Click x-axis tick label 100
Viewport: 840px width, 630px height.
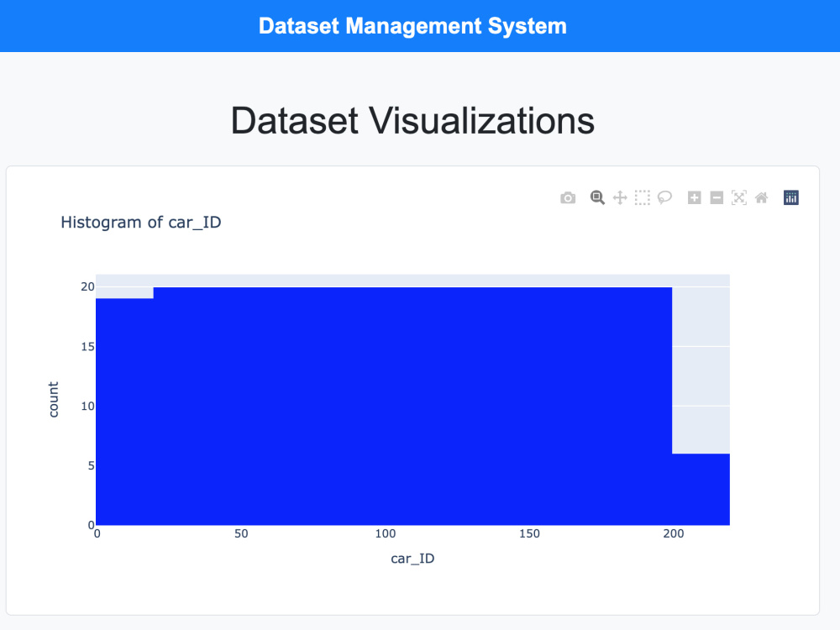click(386, 533)
